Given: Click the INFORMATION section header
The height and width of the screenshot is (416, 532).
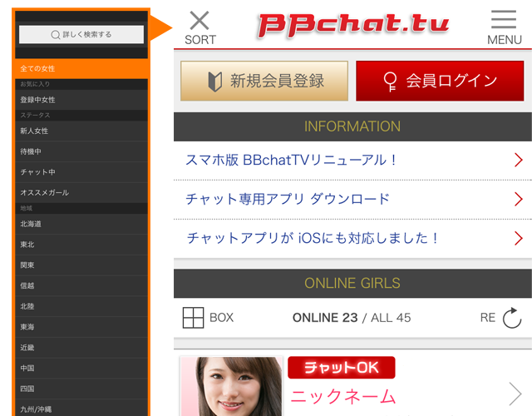Looking at the screenshot, I should point(352,126).
